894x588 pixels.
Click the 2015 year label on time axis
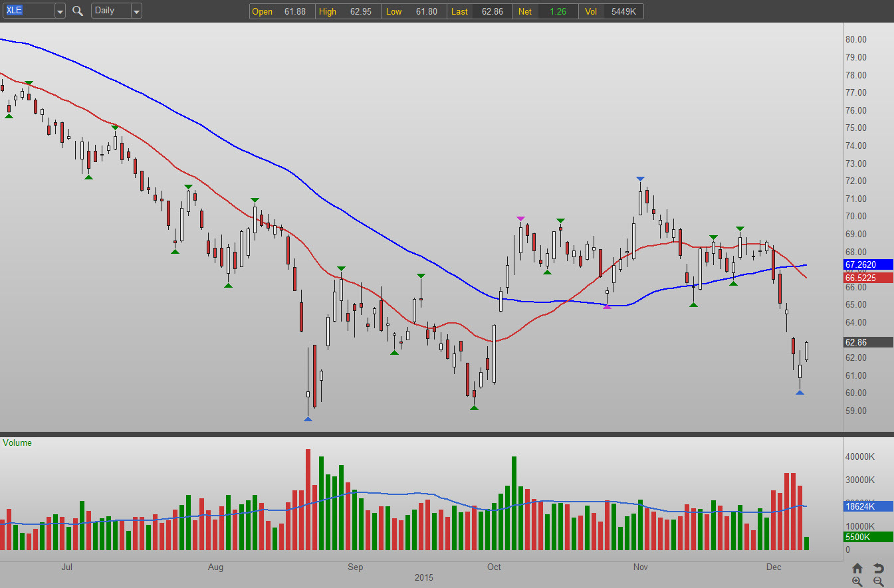pos(423,577)
